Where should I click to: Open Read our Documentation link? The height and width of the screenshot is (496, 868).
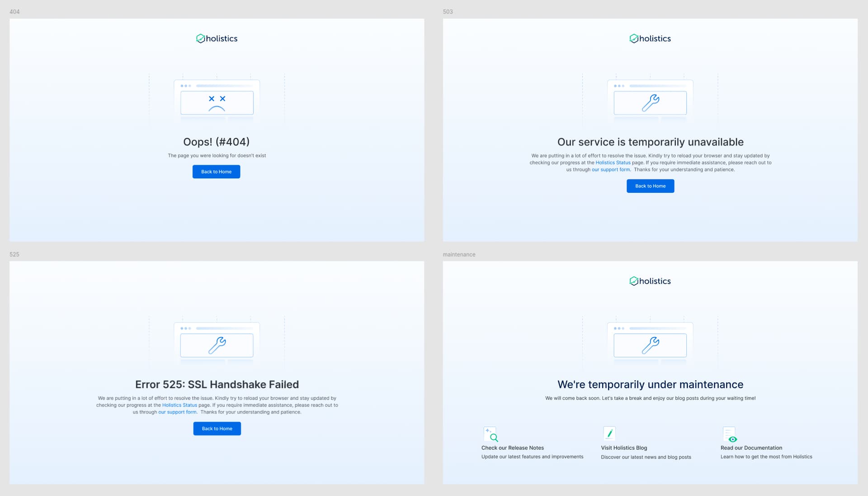[751, 448]
